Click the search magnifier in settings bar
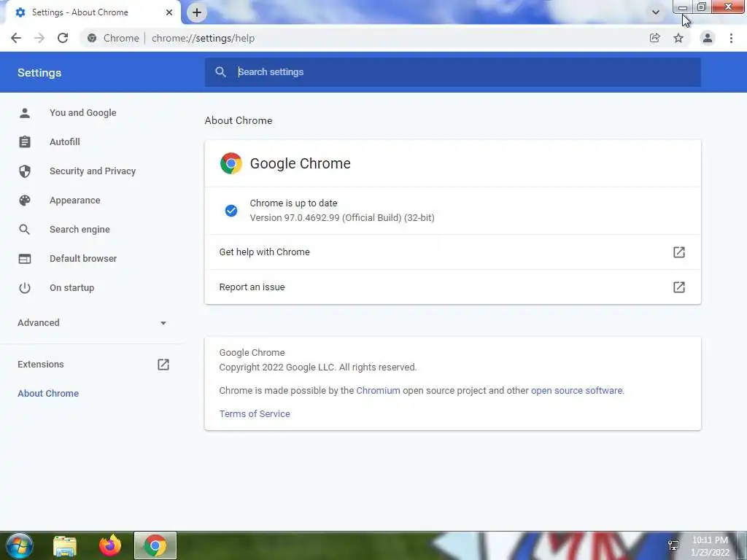 [220, 72]
